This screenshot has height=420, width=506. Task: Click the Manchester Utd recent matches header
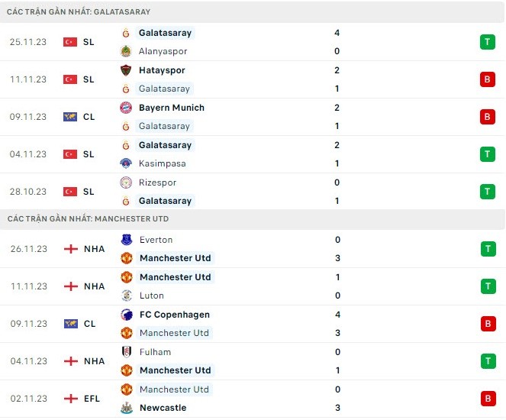tap(89, 219)
